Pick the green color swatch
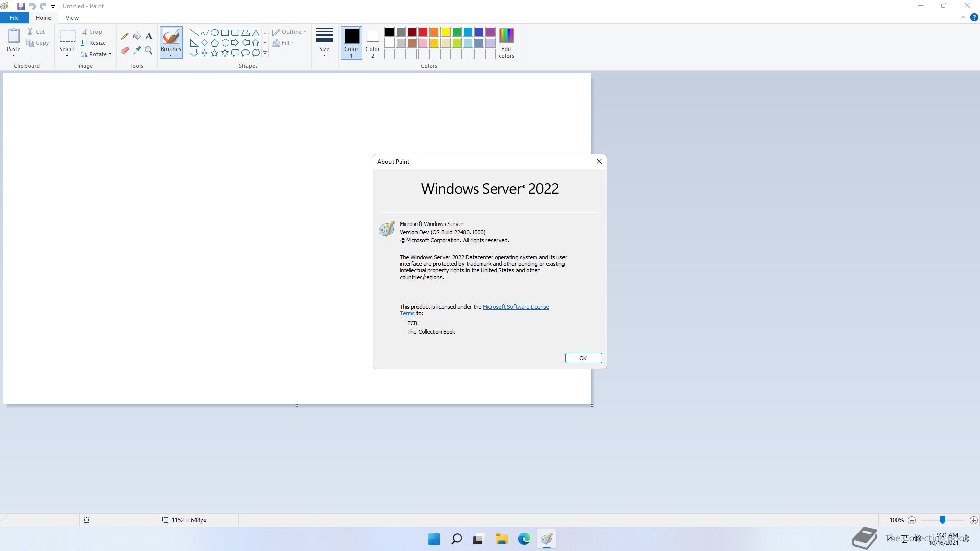This screenshot has width=980, height=551. 457,32
